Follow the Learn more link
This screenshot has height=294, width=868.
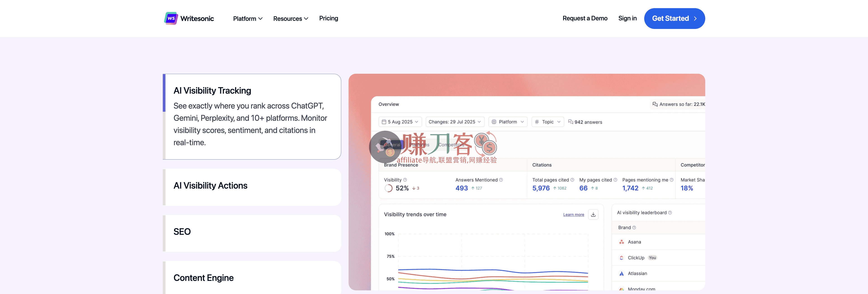(x=573, y=214)
